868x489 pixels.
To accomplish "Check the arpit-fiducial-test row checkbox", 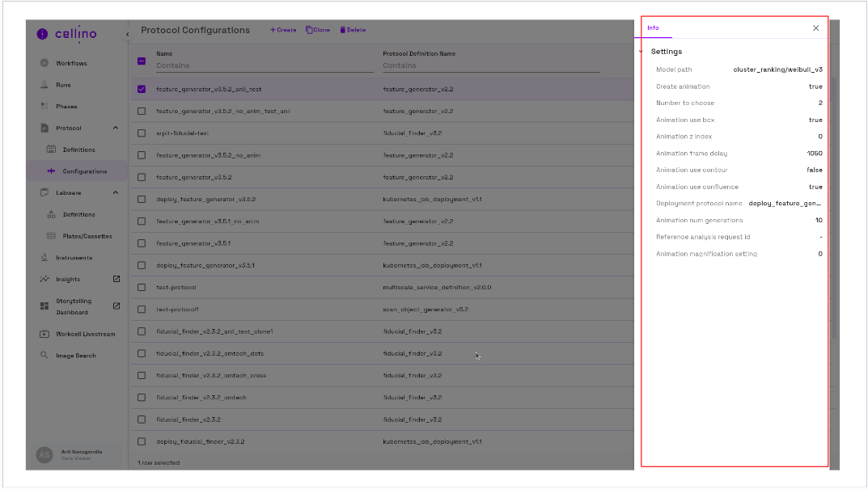I will tap(142, 133).
